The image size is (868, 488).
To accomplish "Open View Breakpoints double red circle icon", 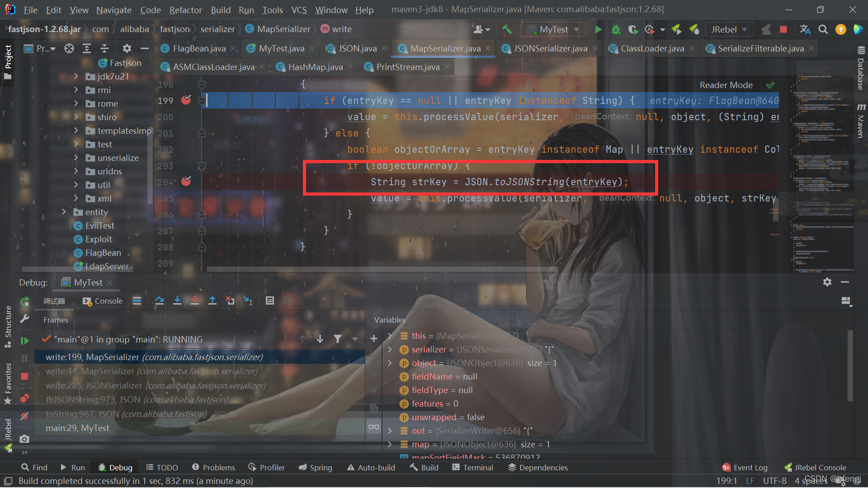I will 24,399.
